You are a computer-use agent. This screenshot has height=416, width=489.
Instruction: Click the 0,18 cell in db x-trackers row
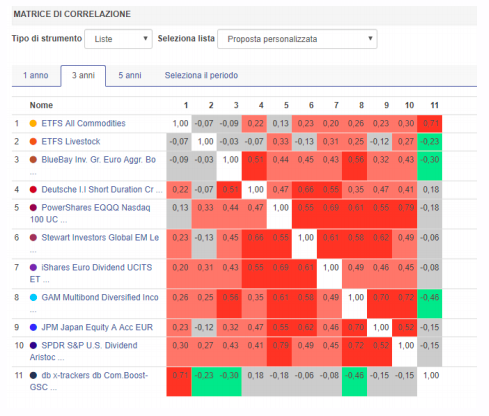(254, 381)
